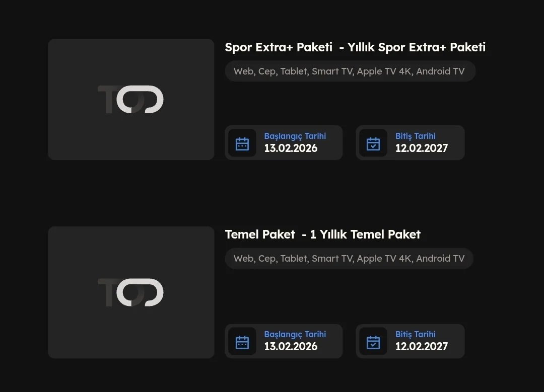Click the Temel Paket end date calendar-check icon
This screenshot has height=392, width=544.
[x=373, y=342]
